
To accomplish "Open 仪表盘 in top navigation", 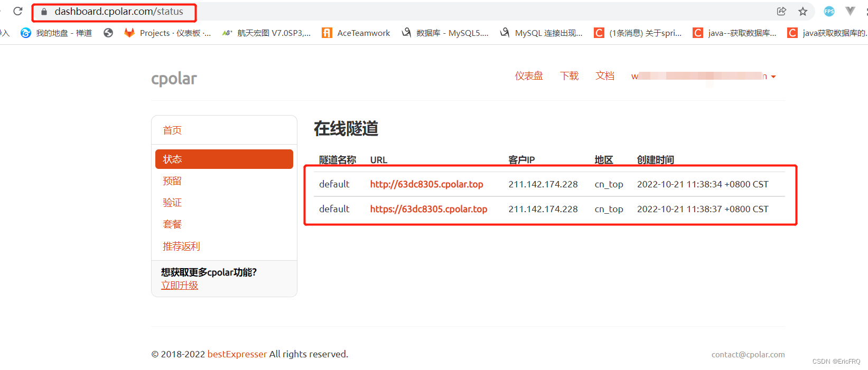I will pos(529,76).
